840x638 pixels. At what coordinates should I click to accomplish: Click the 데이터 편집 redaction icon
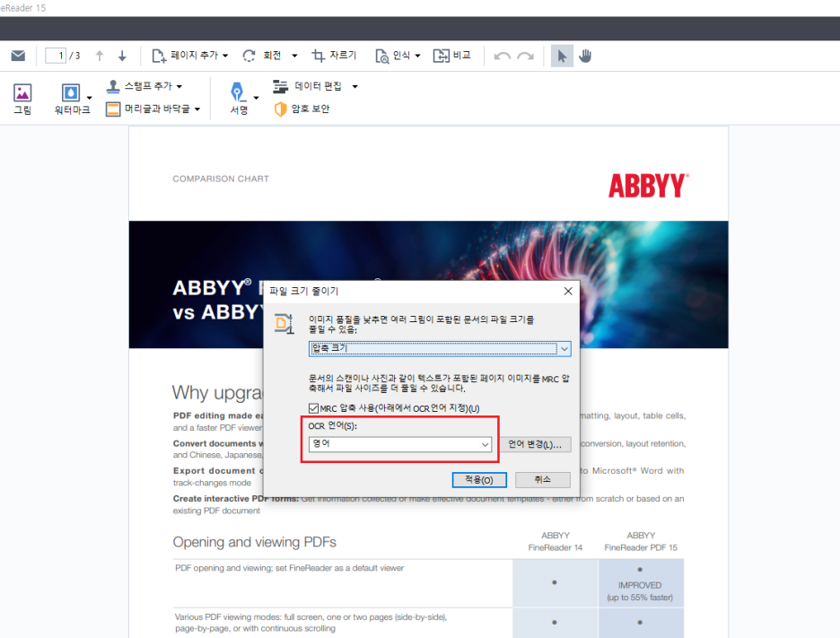pos(280,86)
